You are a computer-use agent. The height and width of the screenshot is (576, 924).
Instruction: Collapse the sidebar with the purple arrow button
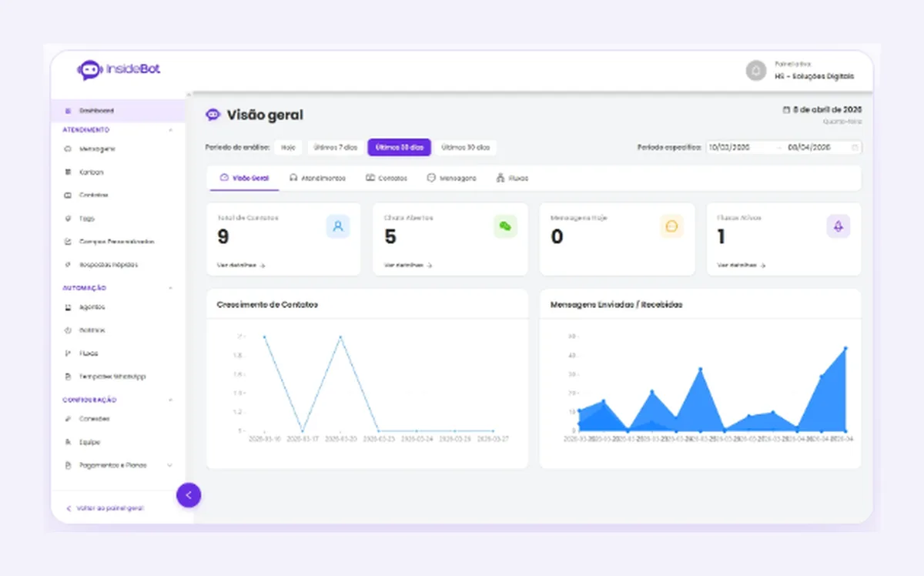[189, 495]
